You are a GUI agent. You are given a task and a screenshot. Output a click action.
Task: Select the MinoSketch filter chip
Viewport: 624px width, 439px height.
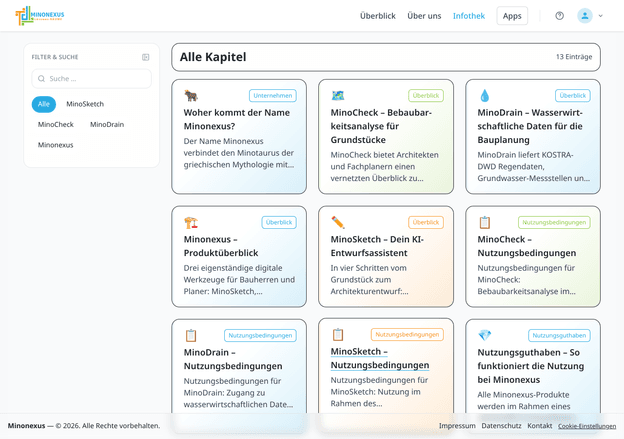[x=85, y=104]
